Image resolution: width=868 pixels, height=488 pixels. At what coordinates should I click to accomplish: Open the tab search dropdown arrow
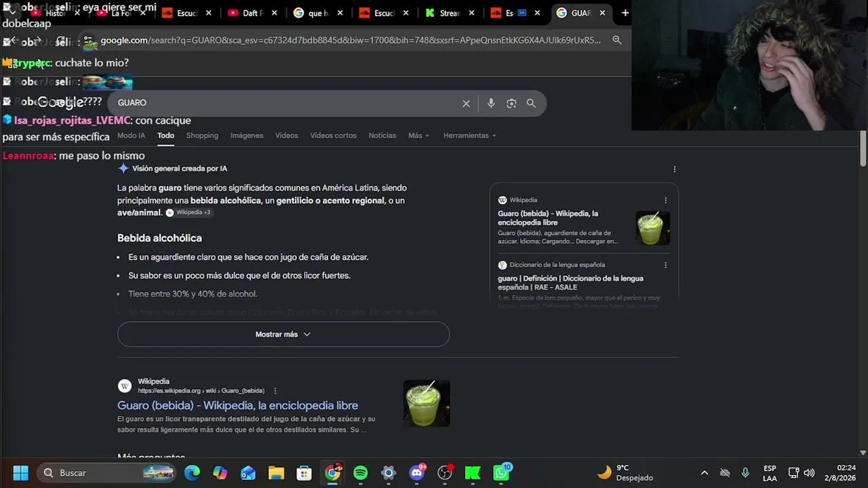pos(12,13)
